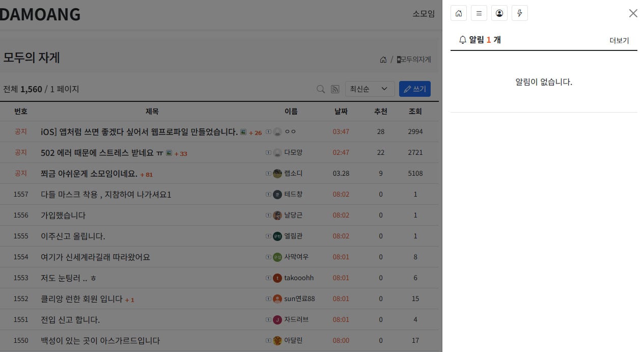Screen dimensions: 644x352
Task: Close the notification side panel
Action: tap(633, 13)
